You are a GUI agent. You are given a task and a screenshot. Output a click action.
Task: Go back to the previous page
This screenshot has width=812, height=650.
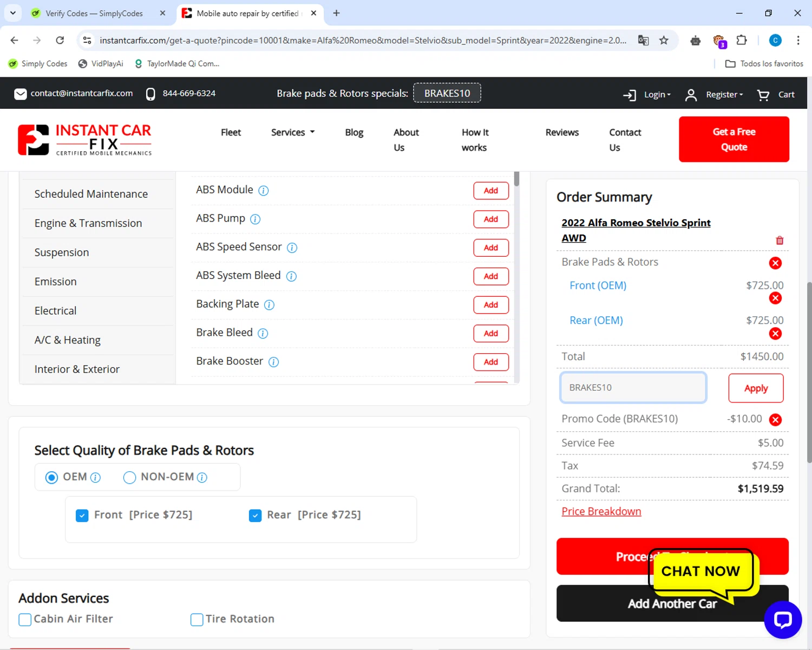click(x=15, y=41)
